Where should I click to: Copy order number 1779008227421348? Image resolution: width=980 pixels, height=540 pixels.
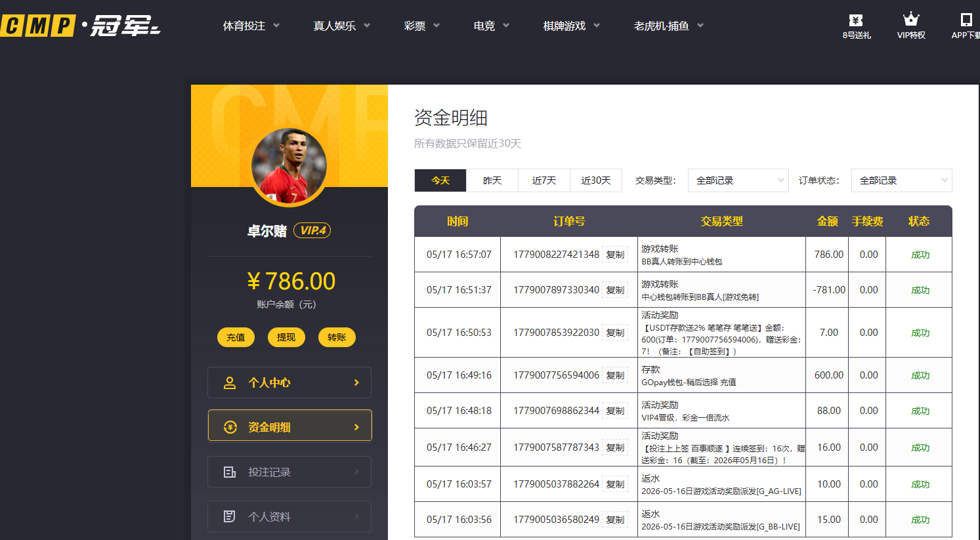(x=615, y=255)
